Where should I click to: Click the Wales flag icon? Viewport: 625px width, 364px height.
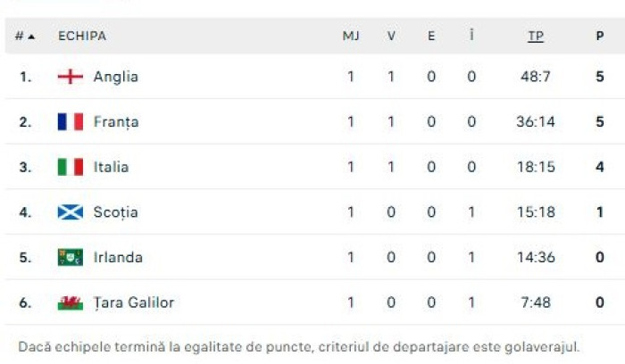pos(71,302)
